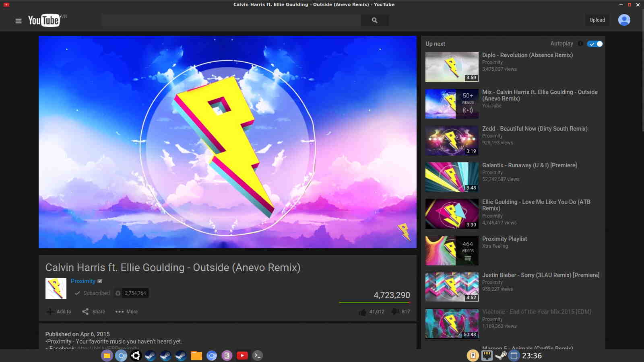
Task: Focus the YouTube search field
Action: 231,20
